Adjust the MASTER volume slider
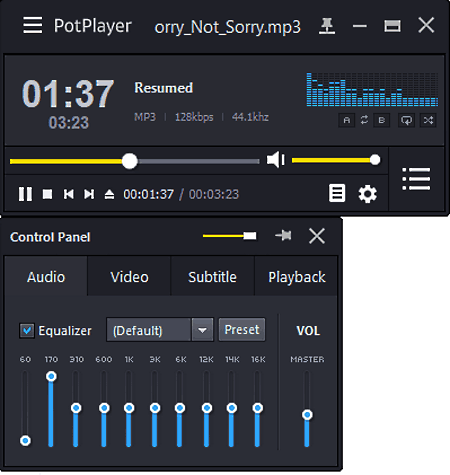The image size is (450, 475). click(x=307, y=409)
